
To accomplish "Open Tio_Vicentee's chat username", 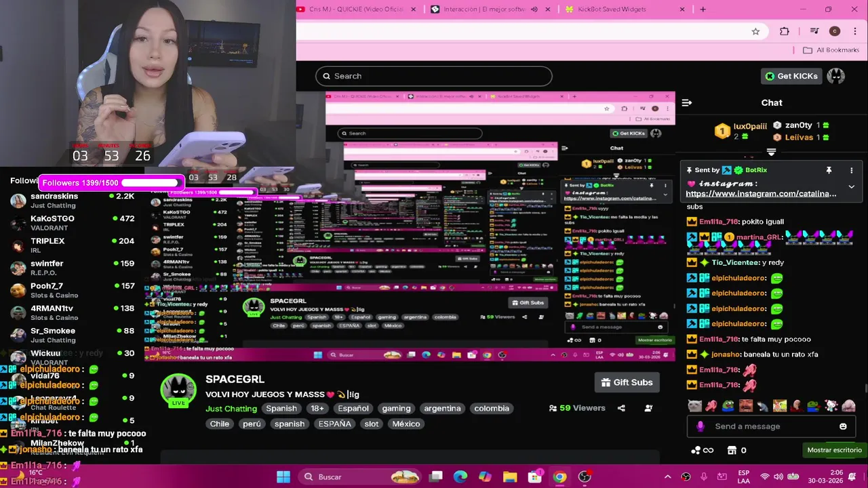I will tap(735, 263).
